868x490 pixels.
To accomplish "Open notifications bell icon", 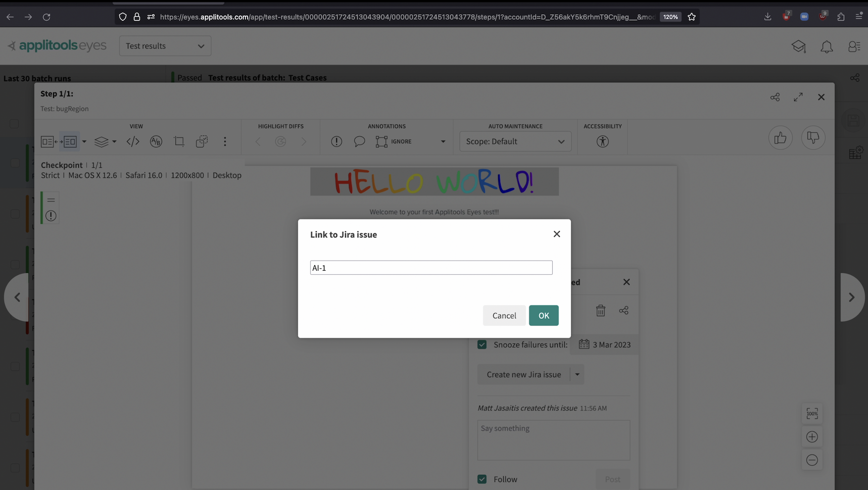I will pyautogui.click(x=827, y=46).
